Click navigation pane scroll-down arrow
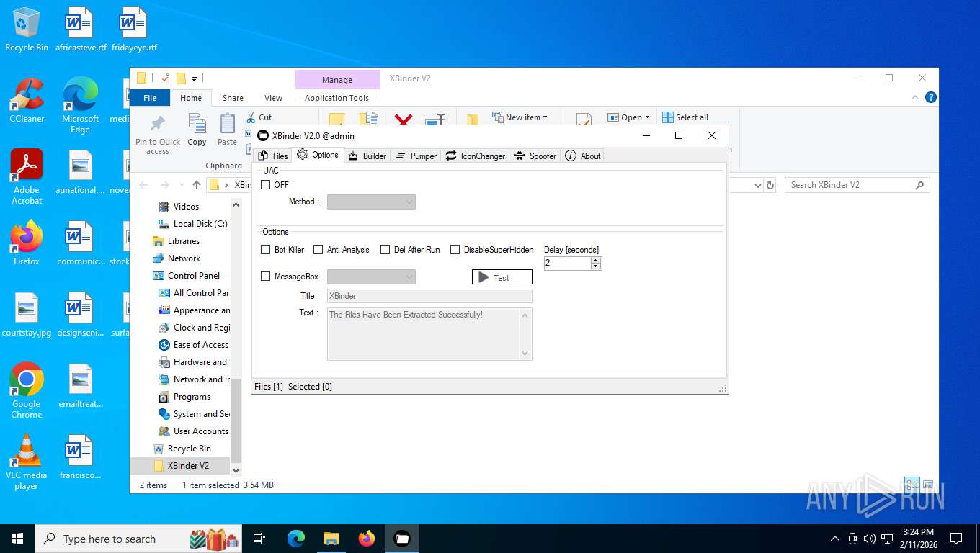 coord(236,469)
